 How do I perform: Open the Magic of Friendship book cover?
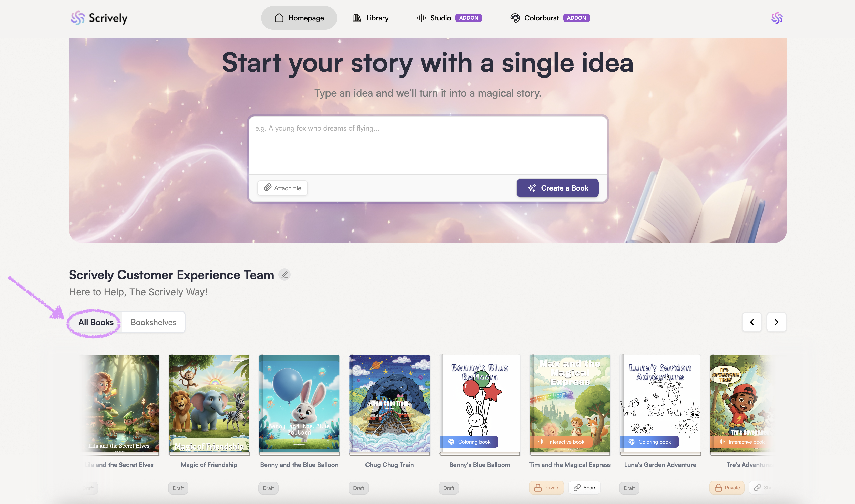[x=209, y=403]
